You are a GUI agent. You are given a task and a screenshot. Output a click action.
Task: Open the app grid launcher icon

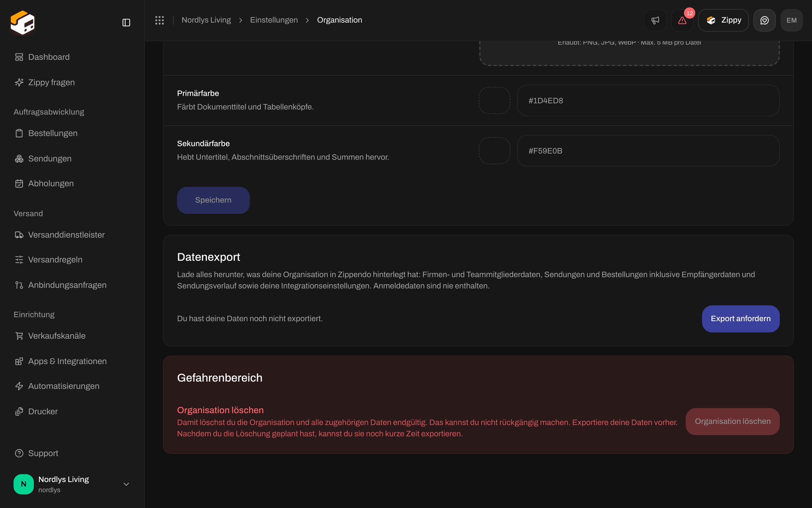[159, 20]
